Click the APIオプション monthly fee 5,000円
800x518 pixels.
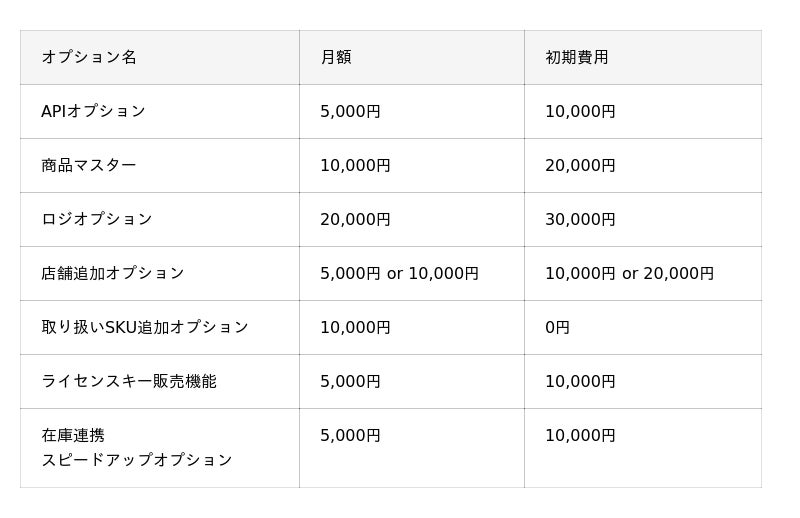(x=350, y=111)
